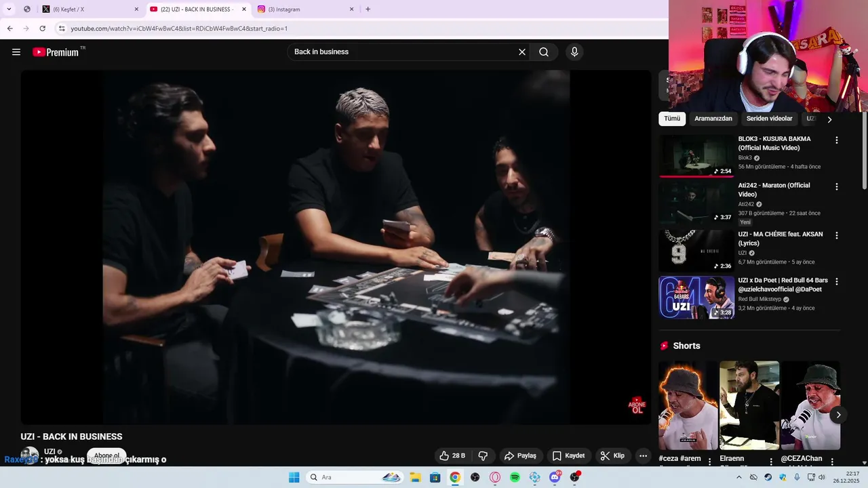The height and width of the screenshot is (488, 868).
Task: Clear the search text with X icon
Action: (x=522, y=52)
